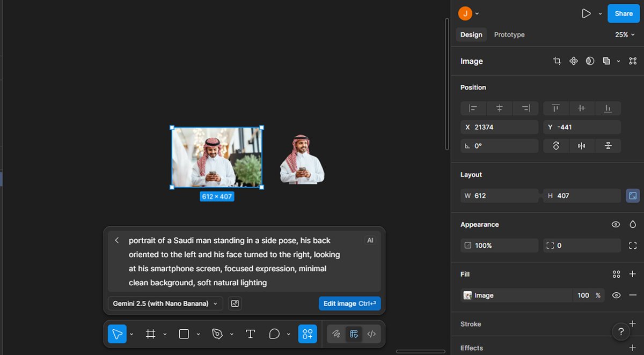Open Frame tool options dropdown
644x355 pixels.
pos(165,334)
